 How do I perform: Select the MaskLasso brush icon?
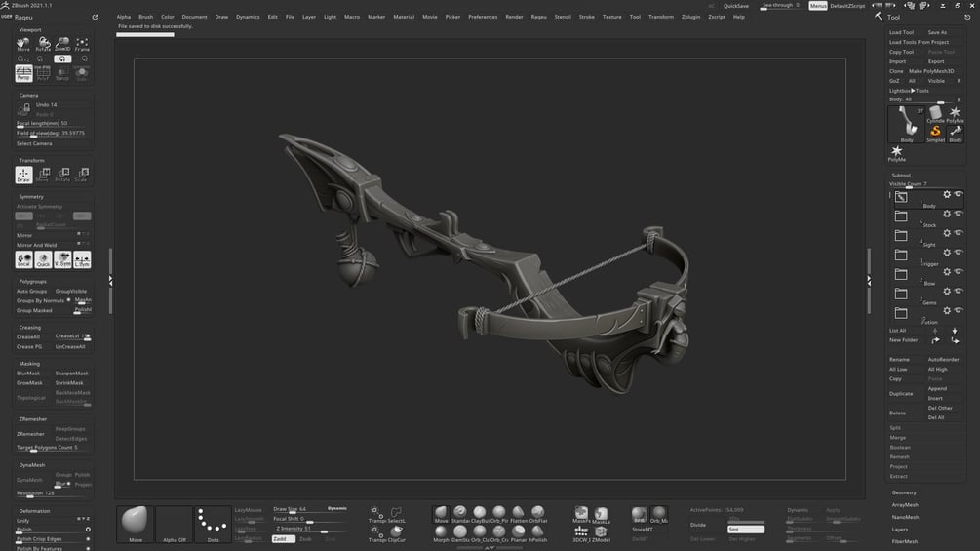(601, 514)
